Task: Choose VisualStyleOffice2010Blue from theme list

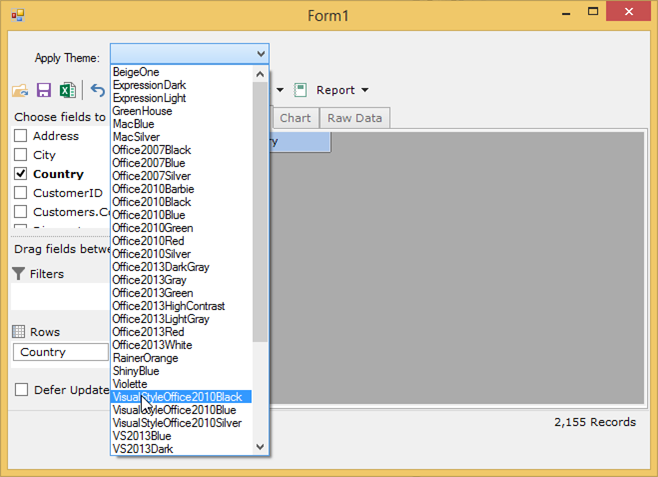Action: pos(174,410)
